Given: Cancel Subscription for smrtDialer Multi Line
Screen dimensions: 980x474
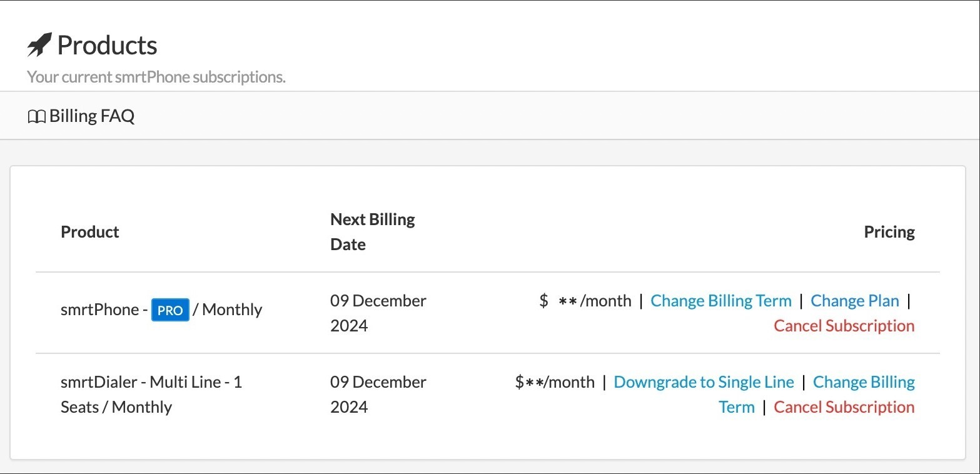Looking at the screenshot, I should click(844, 407).
